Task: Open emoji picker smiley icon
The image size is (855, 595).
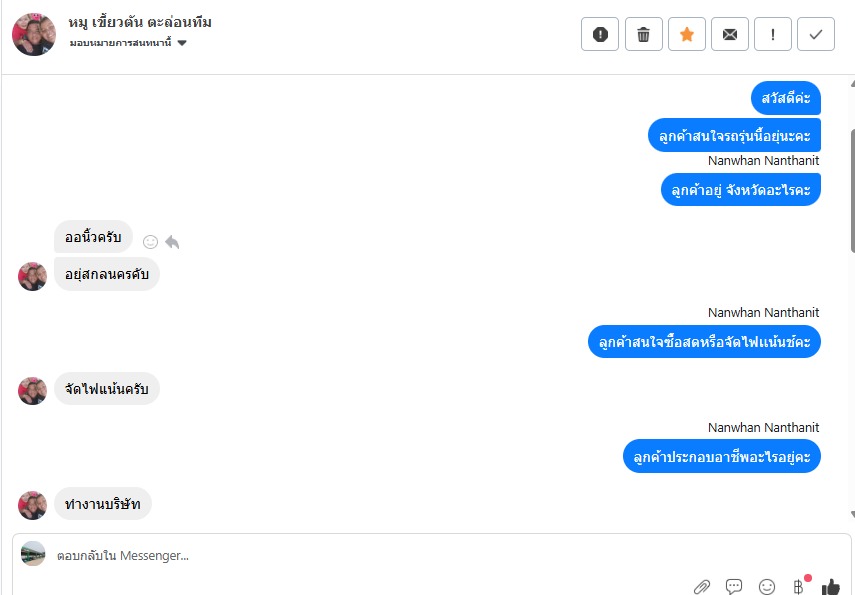Action: point(767,587)
